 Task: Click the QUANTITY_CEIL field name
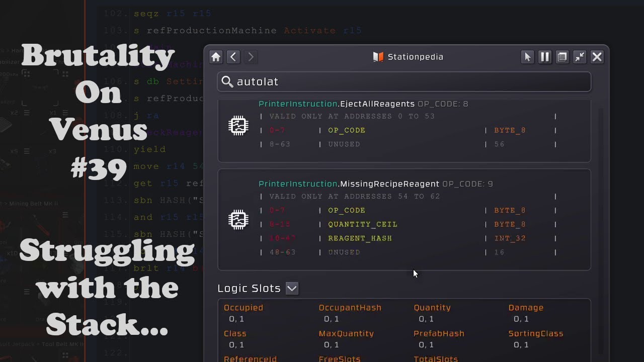(x=363, y=224)
